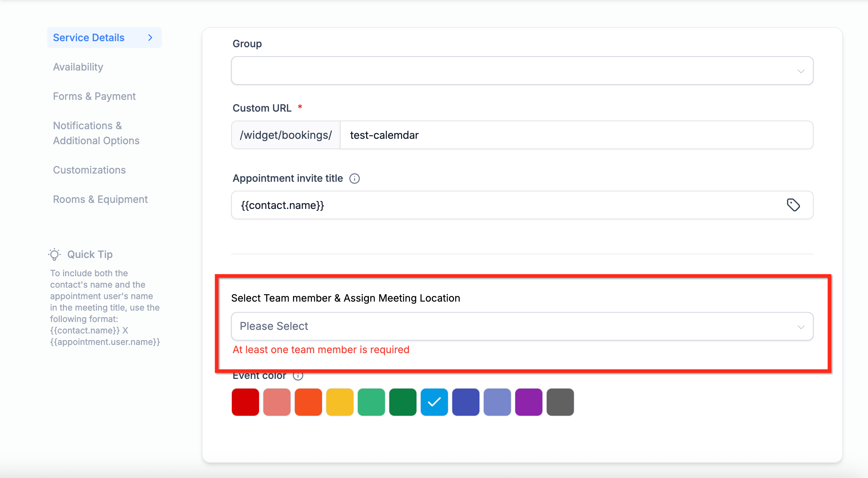The image size is (868, 478).
Task: Select the dark green event color
Action: (403, 402)
